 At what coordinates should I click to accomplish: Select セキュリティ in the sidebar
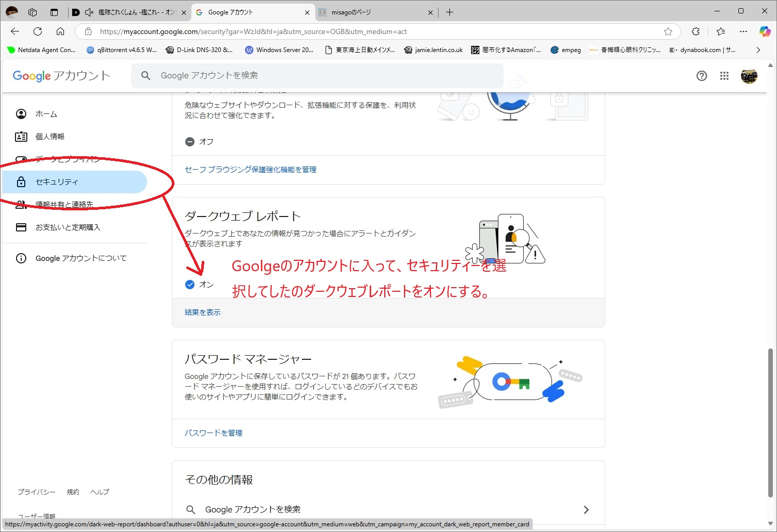point(75,182)
